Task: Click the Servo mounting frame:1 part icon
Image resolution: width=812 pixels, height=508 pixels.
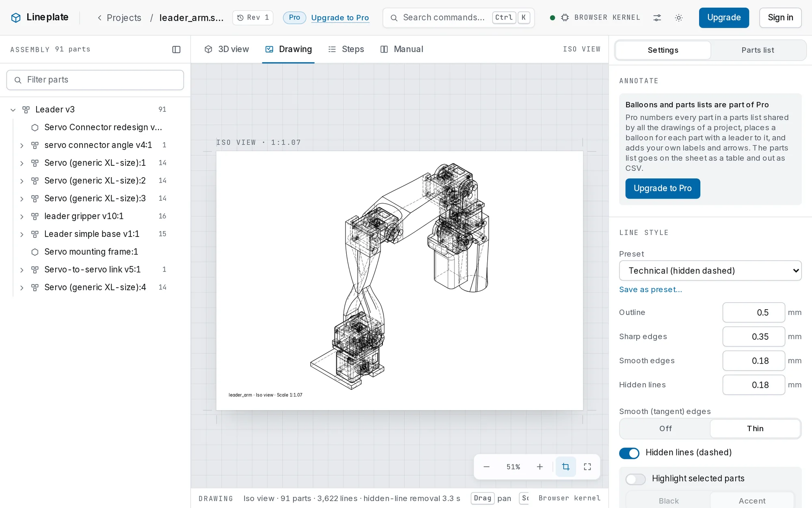Action: pyautogui.click(x=35, y=252)
